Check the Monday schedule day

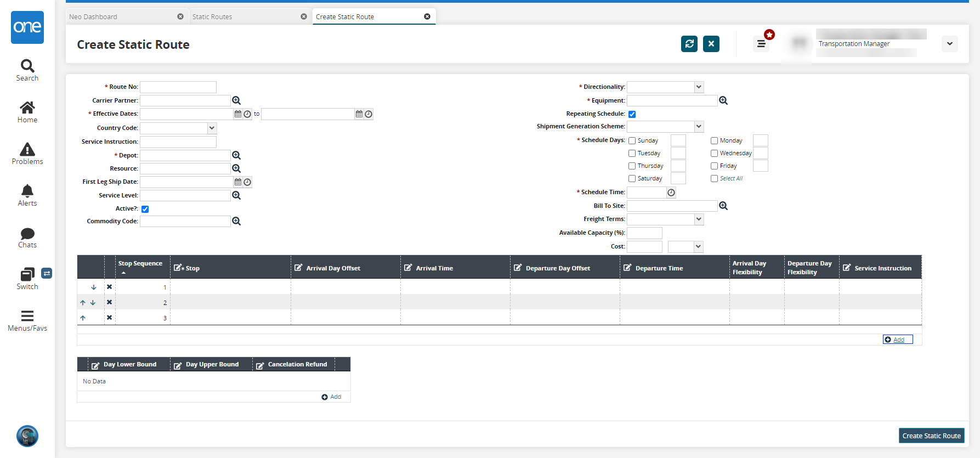(x=714, y=141)
